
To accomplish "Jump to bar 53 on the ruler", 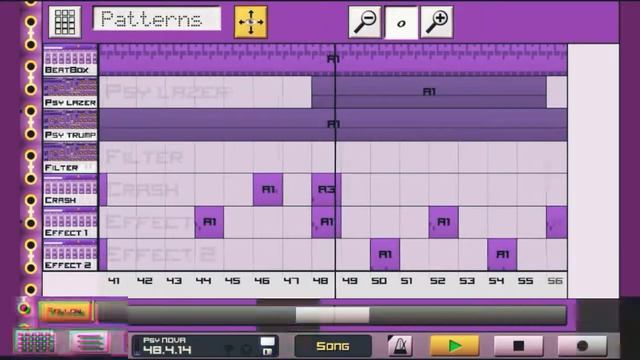I will tap(467, 281).
